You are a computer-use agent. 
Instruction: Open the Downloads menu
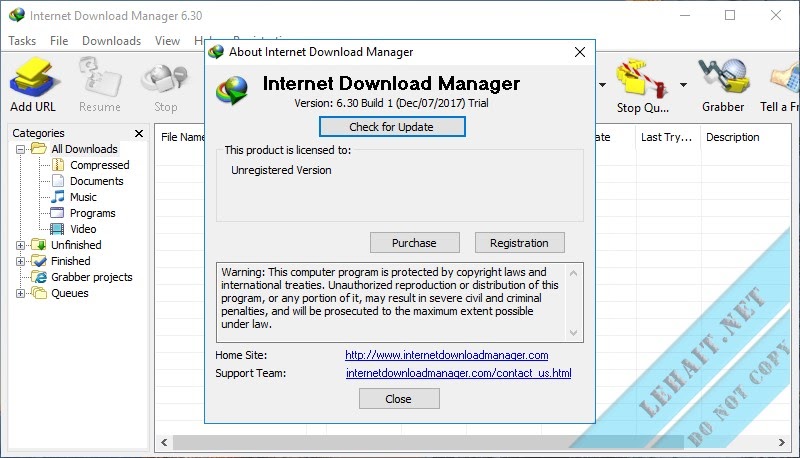pos(111,41)
